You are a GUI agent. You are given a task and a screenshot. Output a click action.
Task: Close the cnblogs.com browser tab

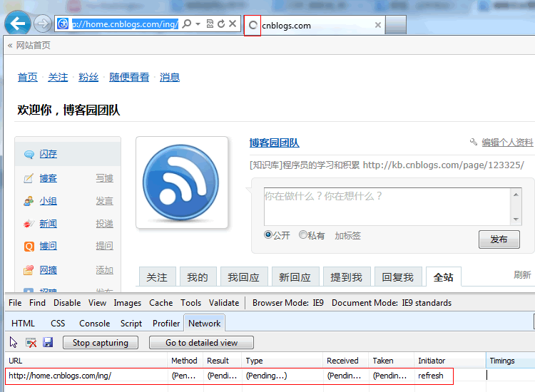point(378,26)
